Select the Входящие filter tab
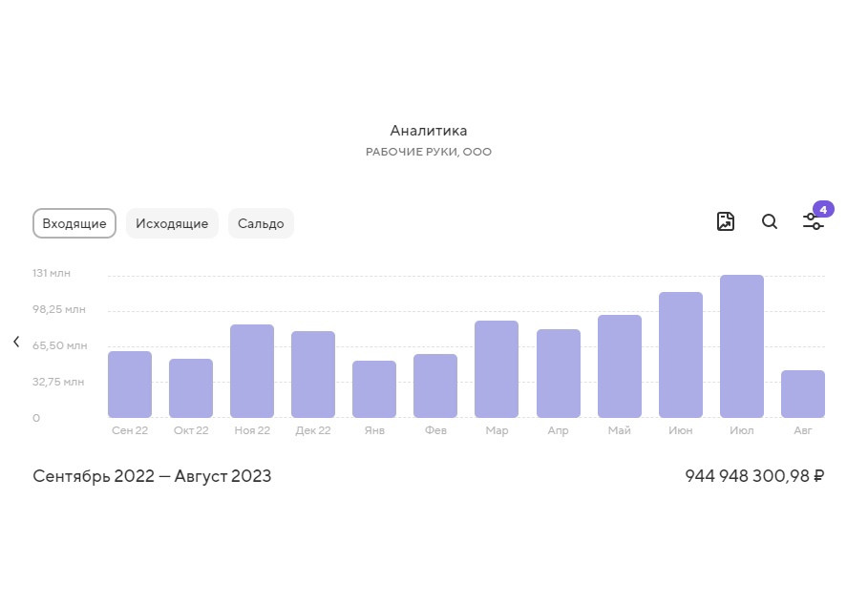868x604 pixels. click(74, 223)
